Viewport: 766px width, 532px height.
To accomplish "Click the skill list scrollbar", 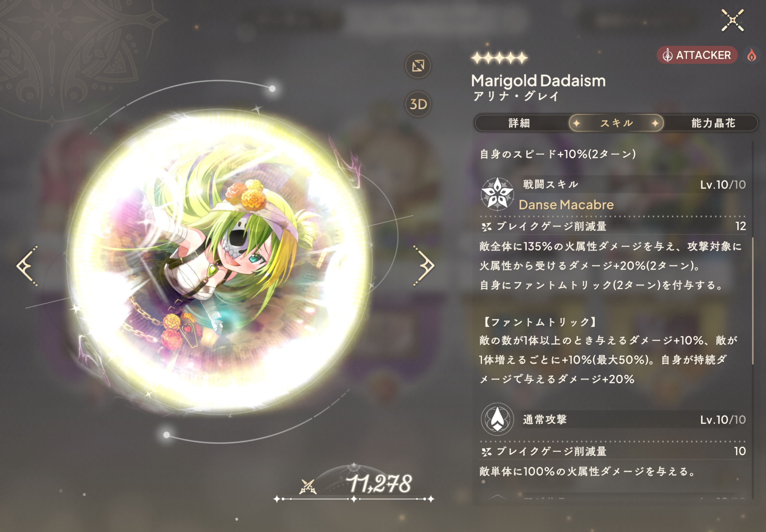I will [x=753, y=301].
